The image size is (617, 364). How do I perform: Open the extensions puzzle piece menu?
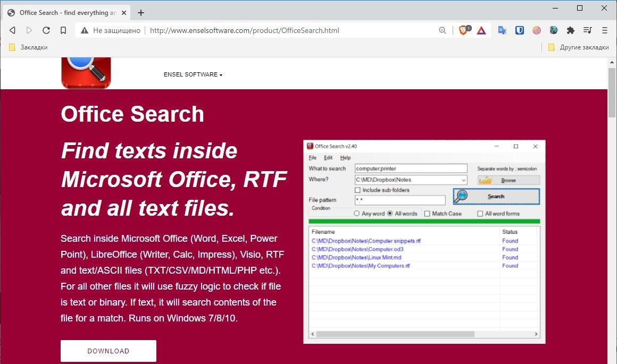571,30
